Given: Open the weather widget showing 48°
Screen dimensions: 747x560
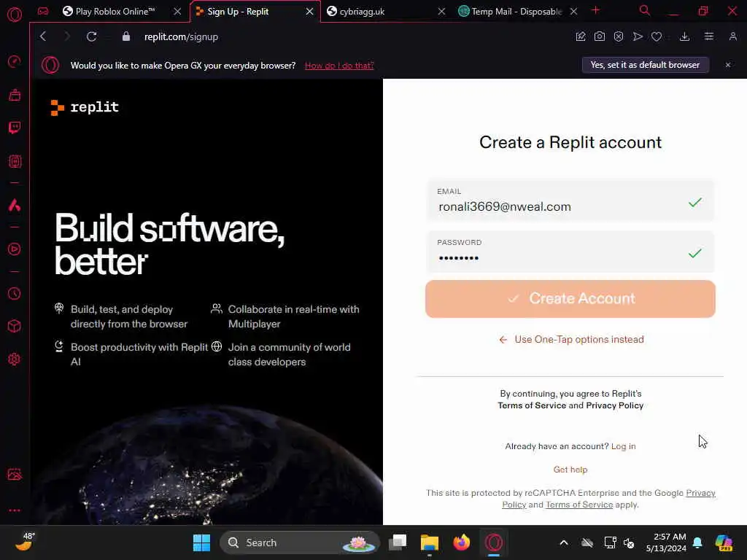Looking at the screenshot, I should coord(25,542).
